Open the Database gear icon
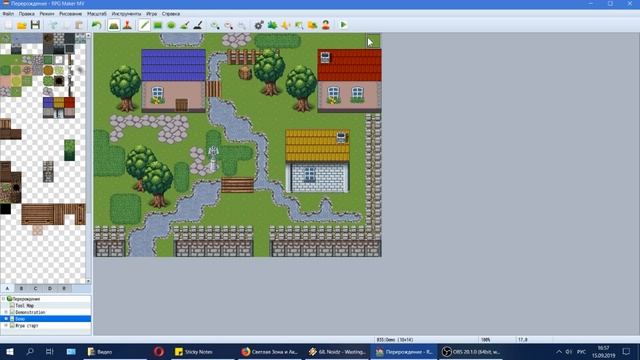This screenshot has width=640, height=360. (259, 25)
